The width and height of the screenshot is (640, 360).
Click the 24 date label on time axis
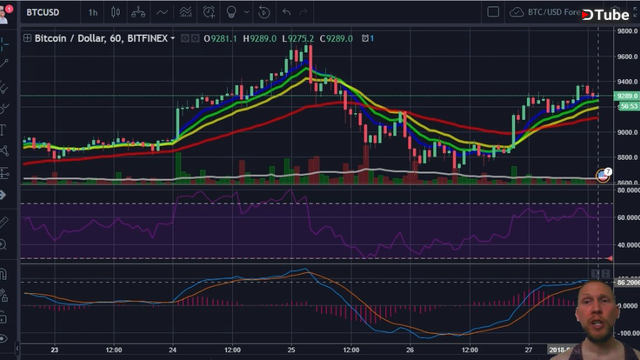(x=173, y=350)
